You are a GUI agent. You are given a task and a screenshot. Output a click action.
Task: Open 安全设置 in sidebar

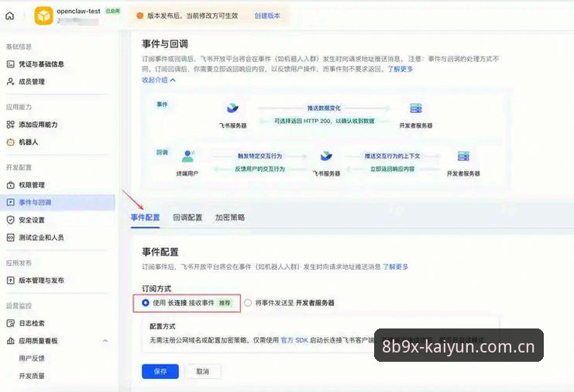(x=32, y=220)
